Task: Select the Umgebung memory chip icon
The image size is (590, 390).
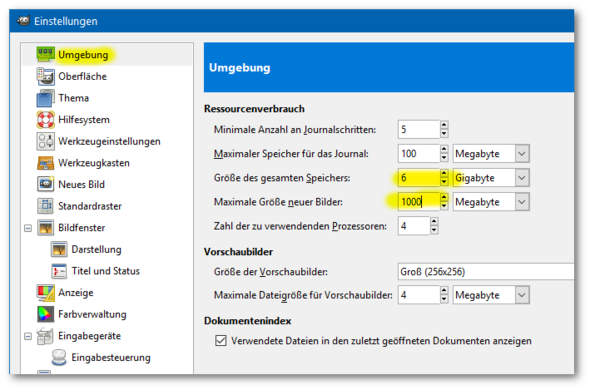Action: [x=46, y=55]
